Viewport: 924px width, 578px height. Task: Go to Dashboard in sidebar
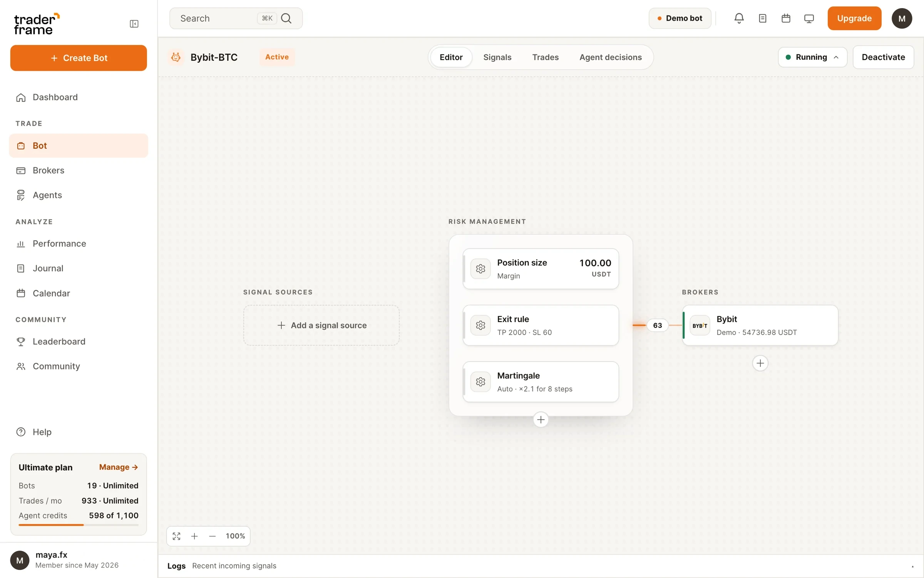pos(79,97)
